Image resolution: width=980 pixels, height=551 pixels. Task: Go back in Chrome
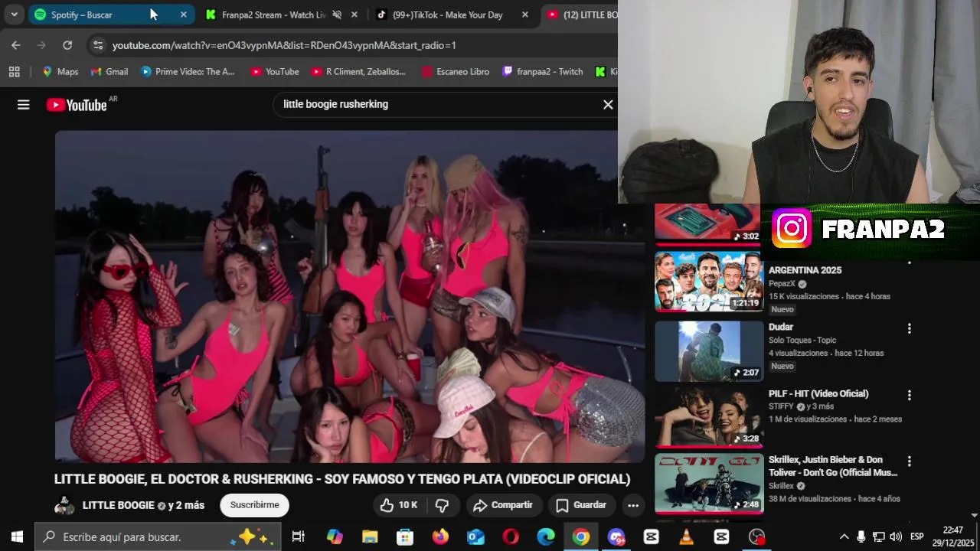[16, 45]
